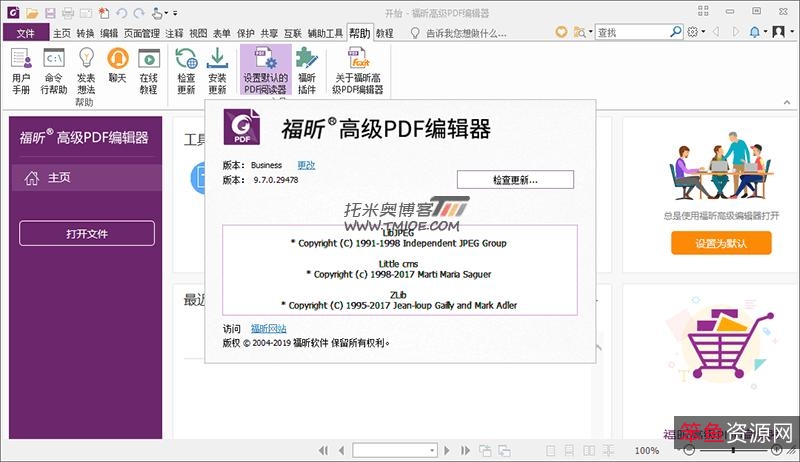Switch to the 教程 (Tutorial) tab
This screenshot has width=800, height=462.
point(385,33)
